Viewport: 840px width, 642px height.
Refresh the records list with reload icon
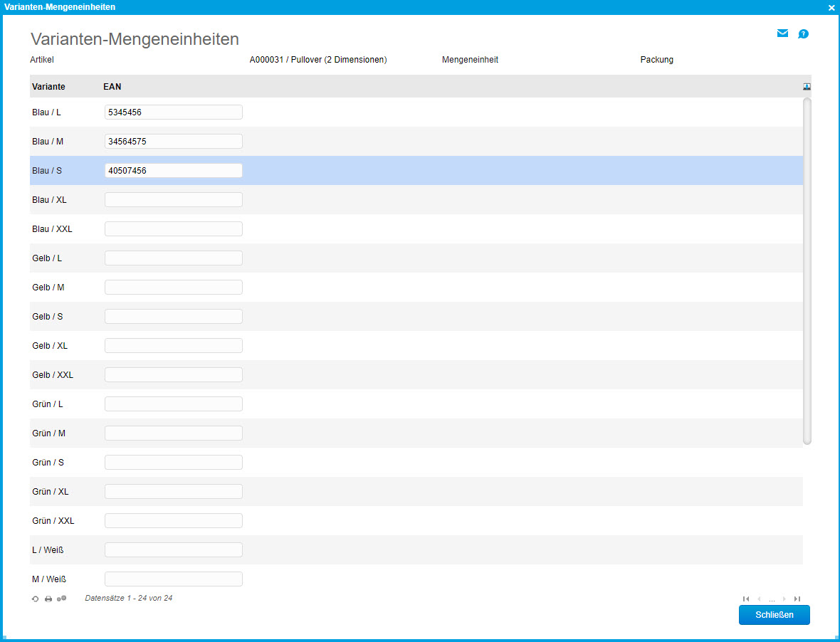[36, 599]
